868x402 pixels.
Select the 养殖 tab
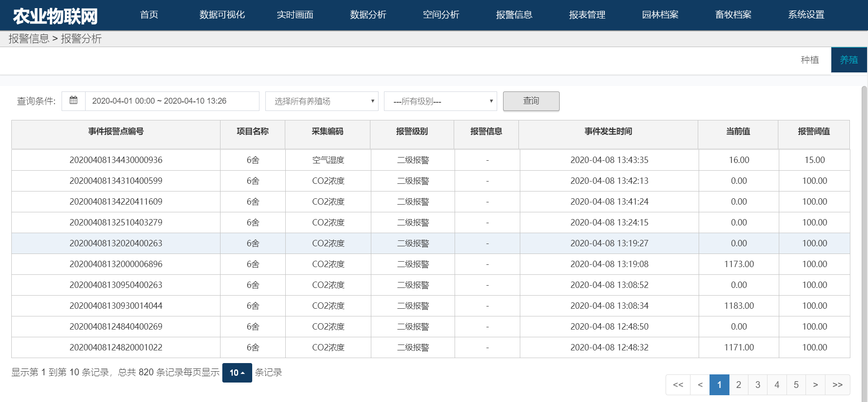click(x=849, y=60)
